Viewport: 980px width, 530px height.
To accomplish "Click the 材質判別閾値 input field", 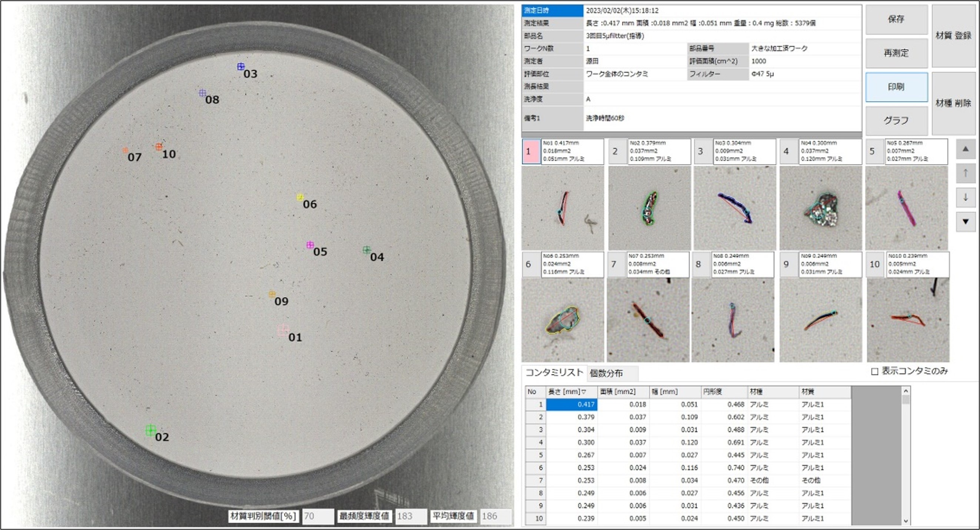I will click(x=318, y=516).
